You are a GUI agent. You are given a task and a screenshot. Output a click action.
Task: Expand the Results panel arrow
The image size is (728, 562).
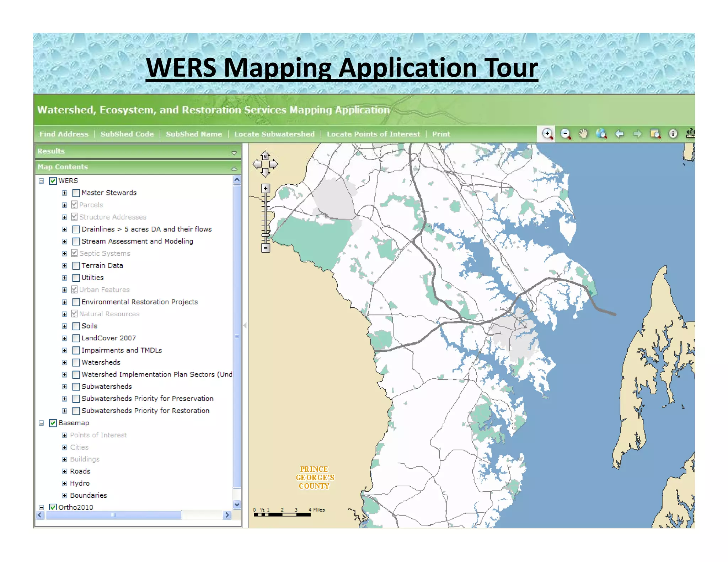click(234, 153)
